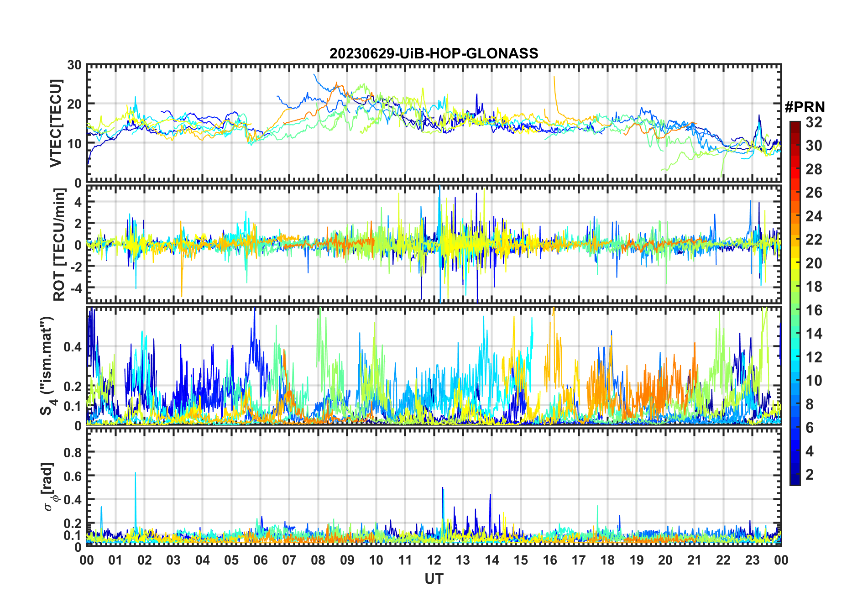
Task: Click x-axis tick label 06
Action: tap(261, 560)
